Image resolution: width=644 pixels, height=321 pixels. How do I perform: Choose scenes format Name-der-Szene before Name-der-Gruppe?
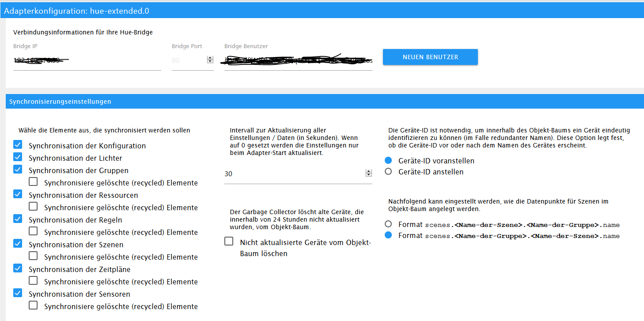pos(388,224)
